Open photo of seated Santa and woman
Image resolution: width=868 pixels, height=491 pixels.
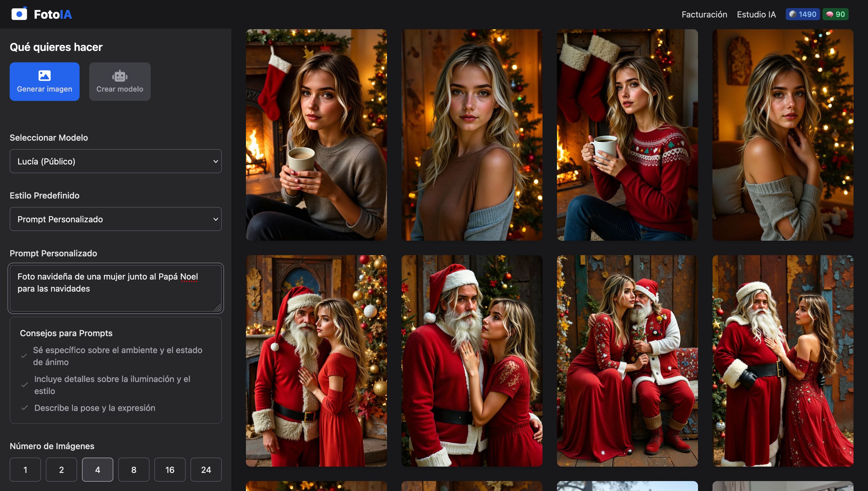(x=627, y=361)
